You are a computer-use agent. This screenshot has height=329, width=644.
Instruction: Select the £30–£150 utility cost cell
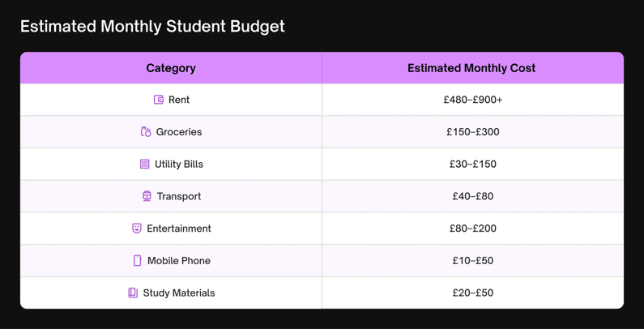tap(473, 164)
